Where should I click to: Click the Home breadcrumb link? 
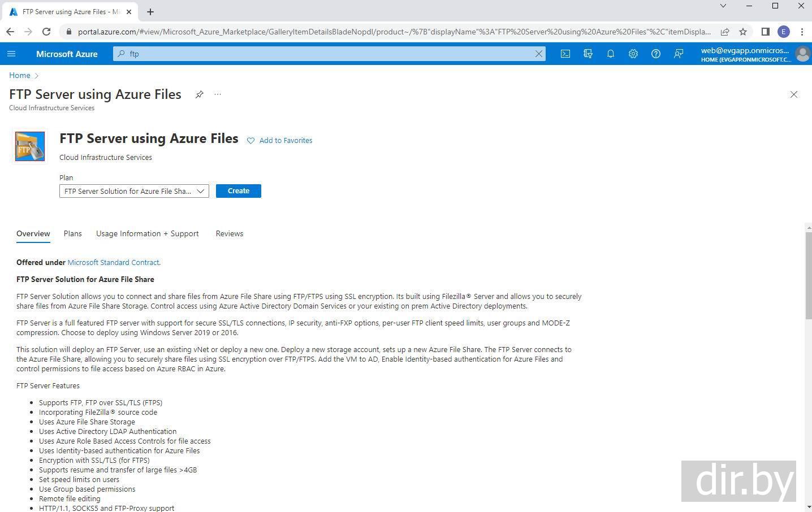[20, 75]
